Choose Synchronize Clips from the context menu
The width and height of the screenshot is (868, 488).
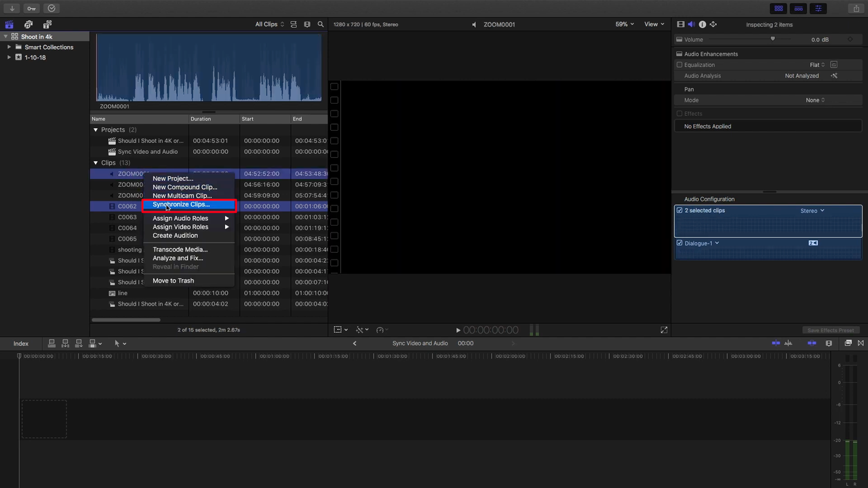click(x=181, y=205)
